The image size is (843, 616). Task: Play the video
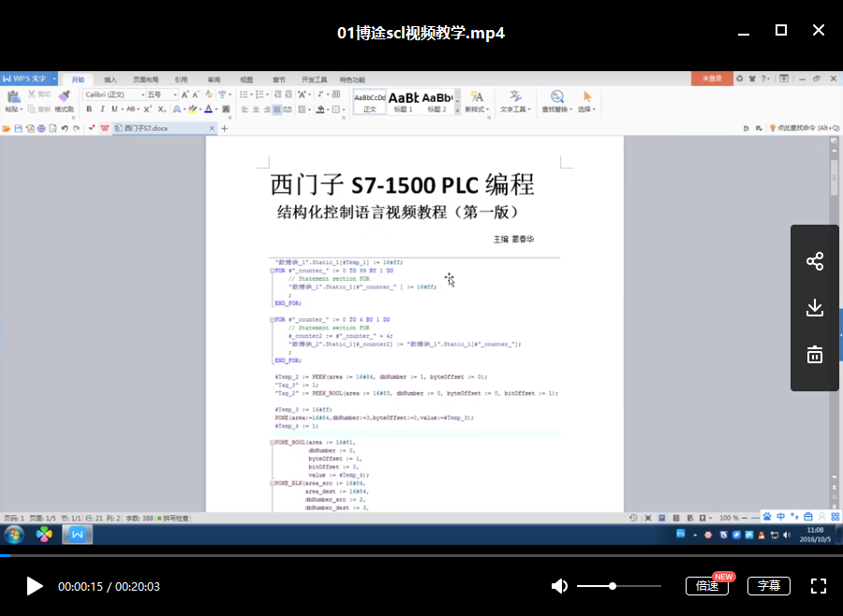[35, 586]
